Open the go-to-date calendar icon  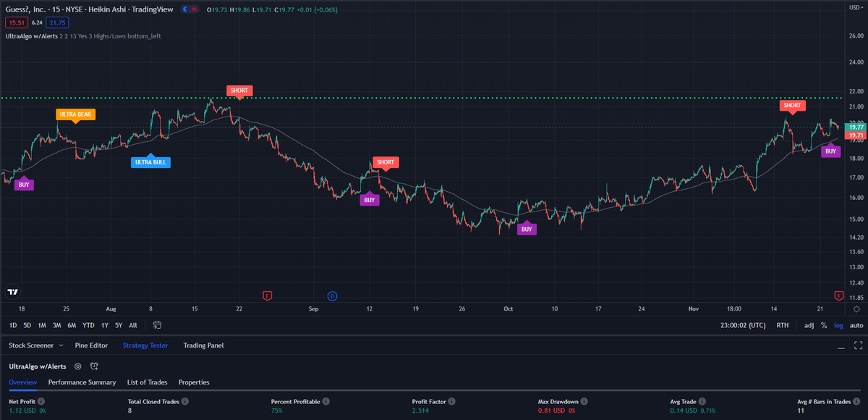(157, 325)
